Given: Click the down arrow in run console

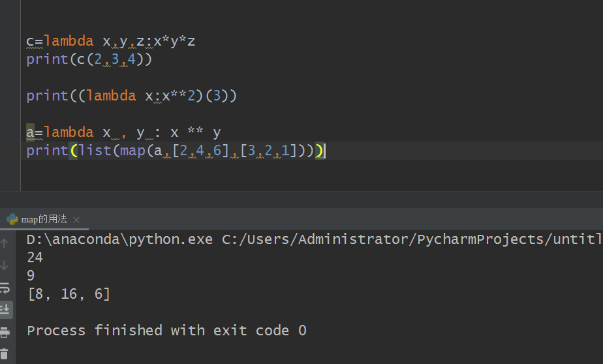Looking at the screenshot, I should (x=5, y=265).
